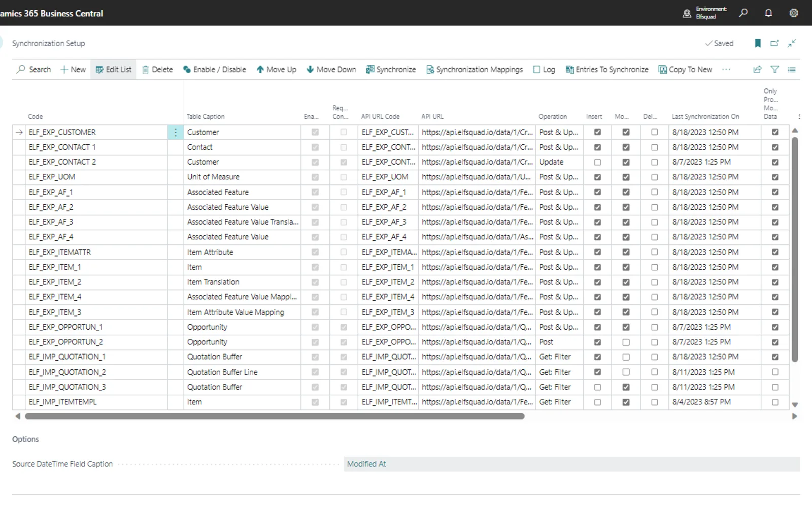
Task: Open the list view options icon
Action: (792, 70)
